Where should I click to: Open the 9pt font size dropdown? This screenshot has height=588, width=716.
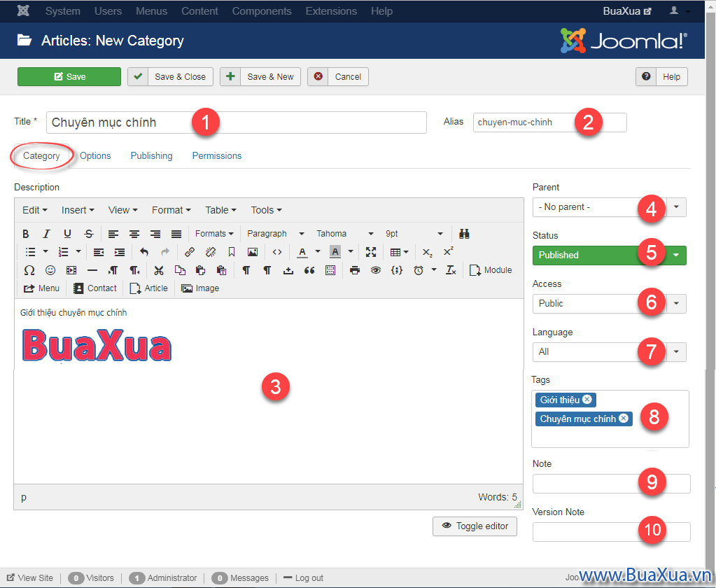414,234
